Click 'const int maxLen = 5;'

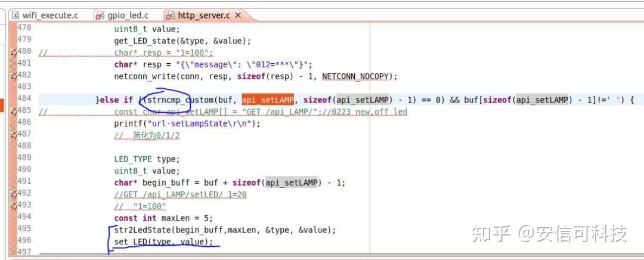point(163,218)
